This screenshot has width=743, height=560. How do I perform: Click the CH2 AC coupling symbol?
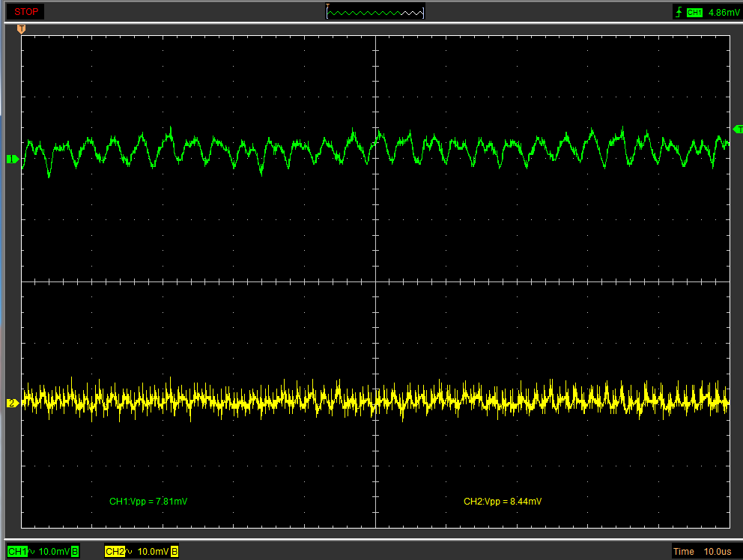coord(129,552)
